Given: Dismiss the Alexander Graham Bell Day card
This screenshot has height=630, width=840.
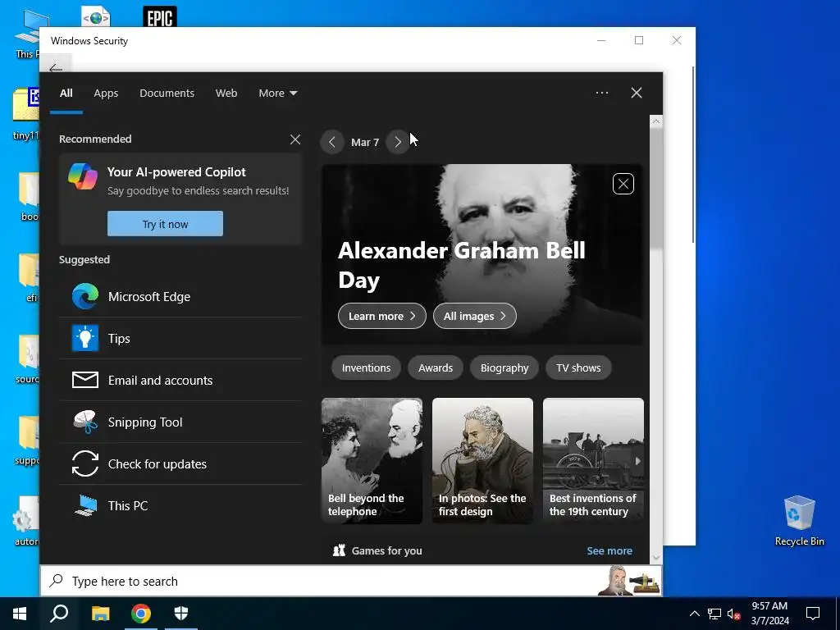Looking at the screenshot, I should pyautogui.click(x=623, y=184).
